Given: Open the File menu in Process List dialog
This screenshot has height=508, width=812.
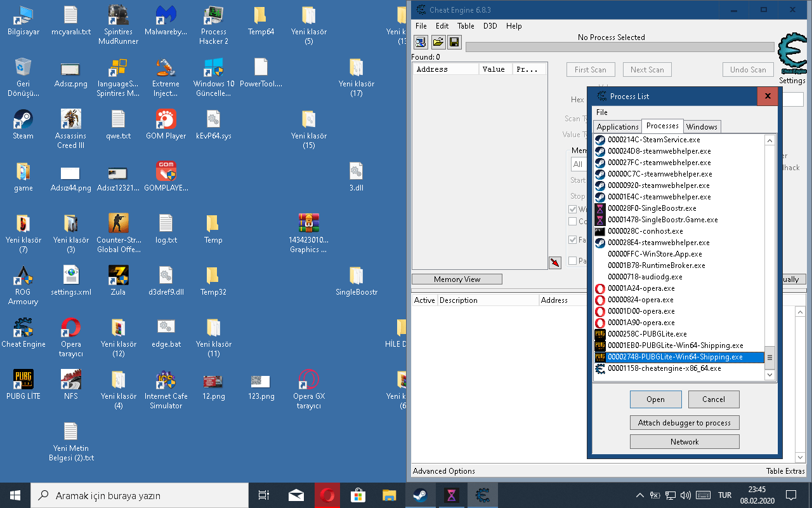Looking at the screenshot, I should (x=602, y=112).
